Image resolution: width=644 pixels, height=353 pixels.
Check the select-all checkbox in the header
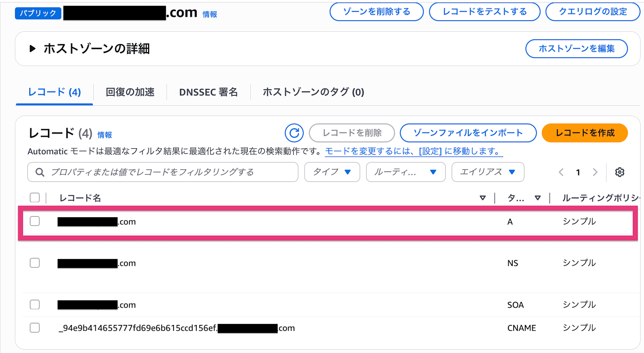pyautogui.click(x=34, y=197)
